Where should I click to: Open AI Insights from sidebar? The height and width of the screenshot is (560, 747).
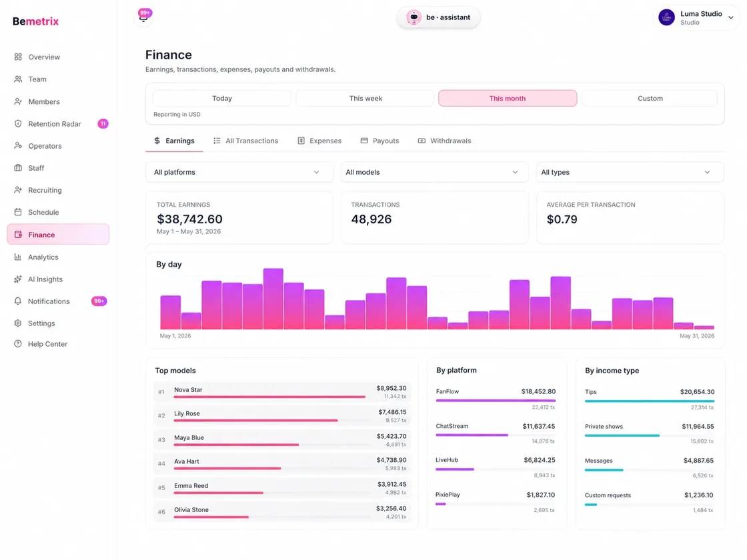58,279
